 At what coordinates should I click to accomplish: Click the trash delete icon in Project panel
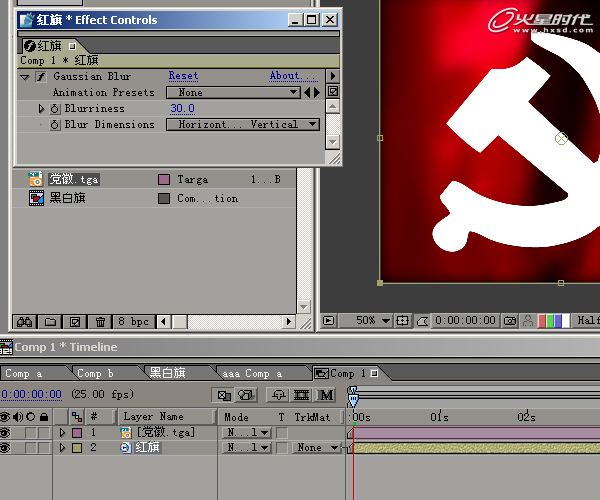click(100, 322)
